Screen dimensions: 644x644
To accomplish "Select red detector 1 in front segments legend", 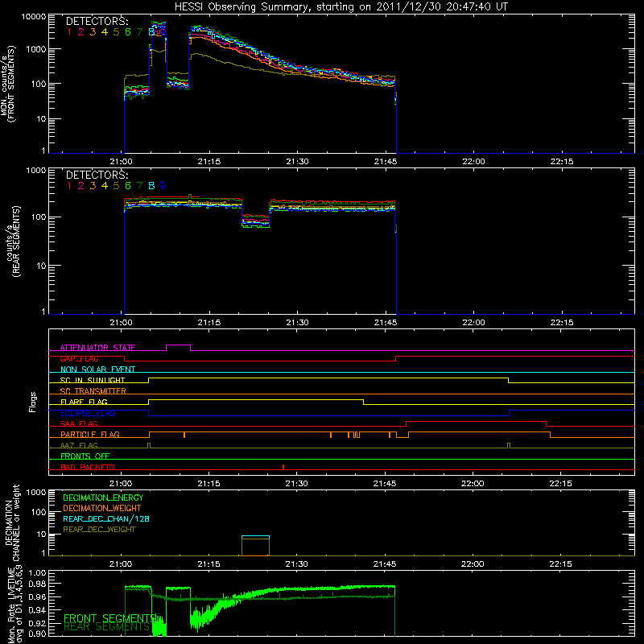I will pyautogui.click(x=69, y=31).
